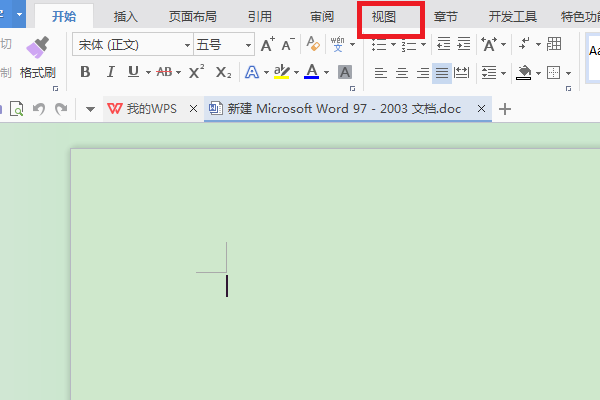
Task: Click the print preview icon
Action: (16, 109)
